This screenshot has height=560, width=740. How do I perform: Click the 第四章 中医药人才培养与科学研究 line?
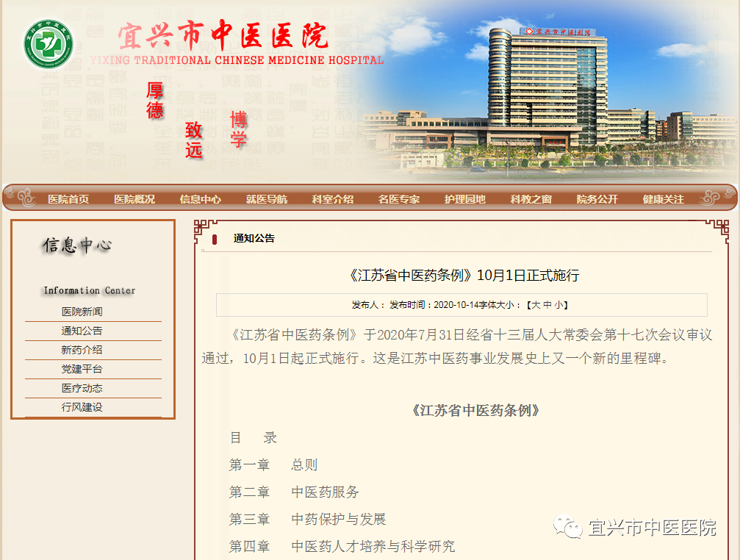(x=342, y=546)
